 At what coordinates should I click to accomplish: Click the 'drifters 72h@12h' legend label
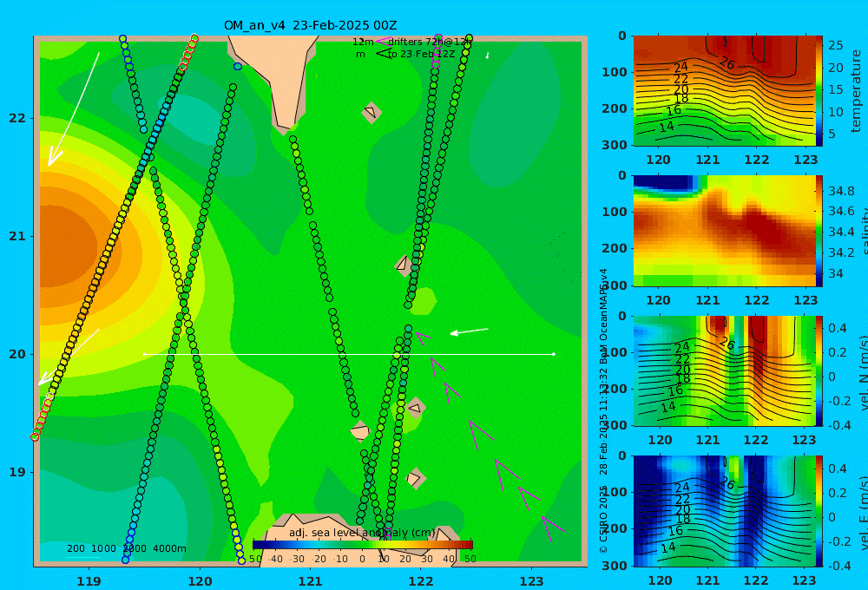[430, 42]
